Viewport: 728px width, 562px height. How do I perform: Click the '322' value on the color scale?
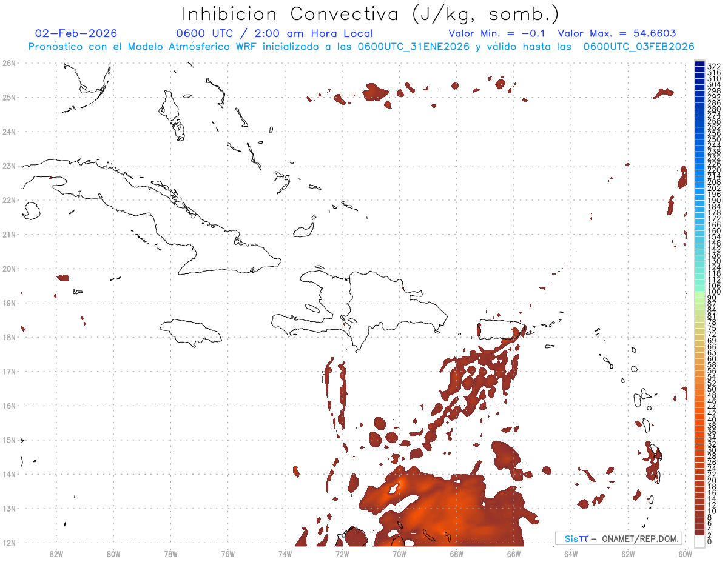pyautogui.click(x=714, y=66)
